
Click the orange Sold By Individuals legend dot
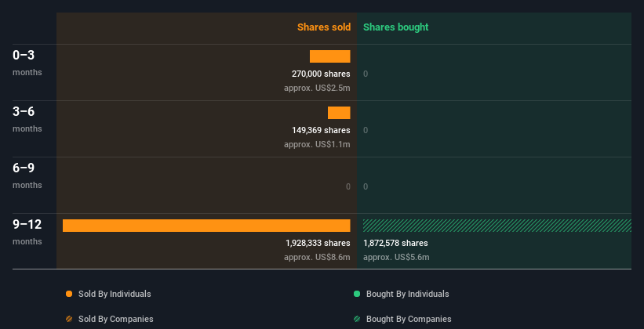click(69, 294)
